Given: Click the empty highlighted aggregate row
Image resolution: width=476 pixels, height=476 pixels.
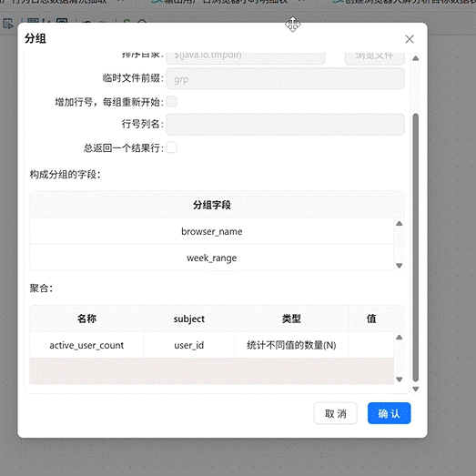Looking at the screenshot, I should click(x=211, y=371).
